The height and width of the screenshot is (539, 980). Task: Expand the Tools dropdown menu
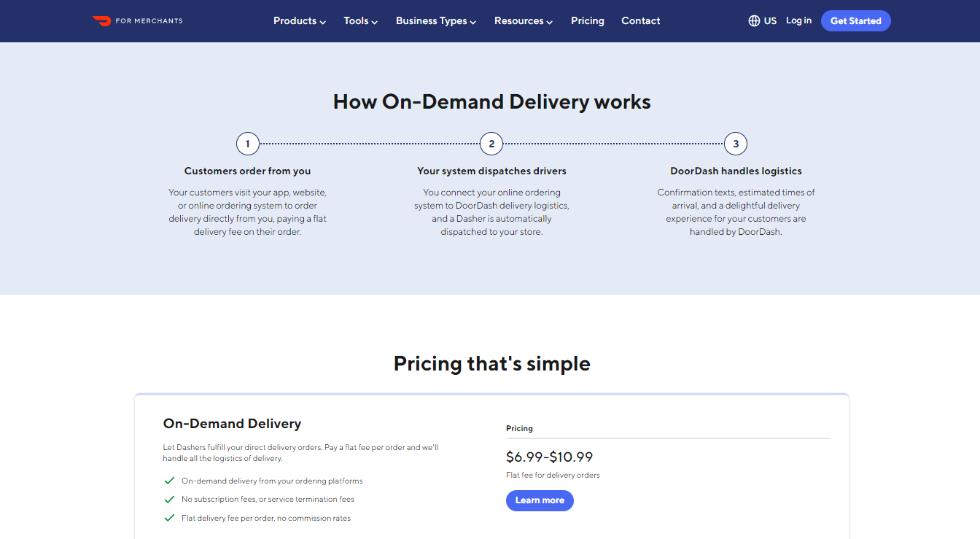coord(361,21)
